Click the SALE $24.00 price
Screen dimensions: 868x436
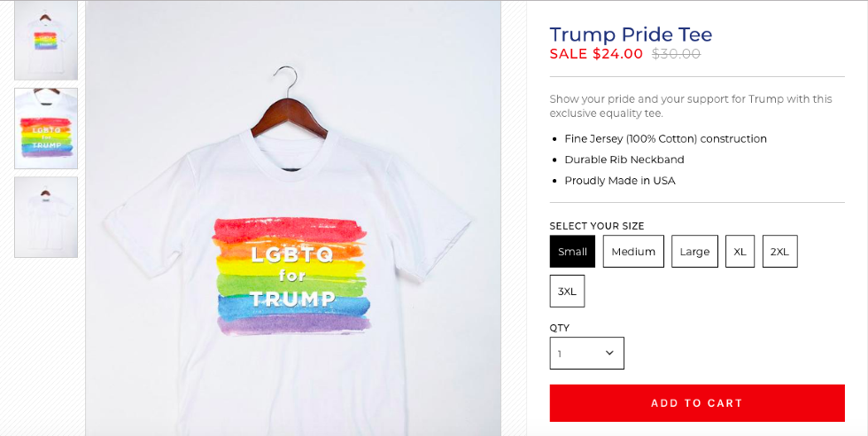(596, 54)
